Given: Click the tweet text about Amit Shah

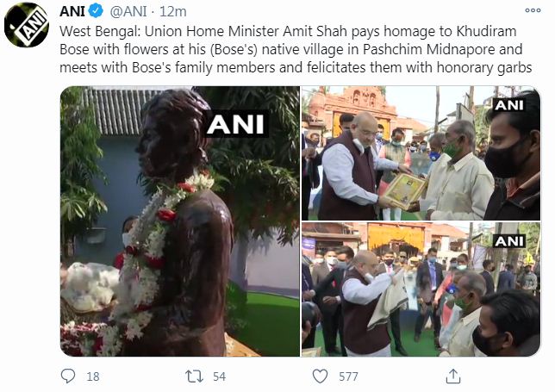Looking at the screenshot, I should pos(296,49).
